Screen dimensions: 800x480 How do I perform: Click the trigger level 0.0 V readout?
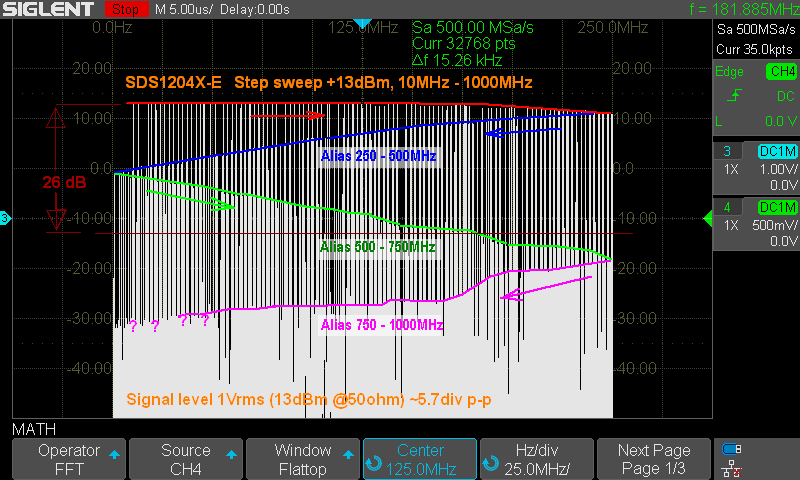(x=781, y=121)
